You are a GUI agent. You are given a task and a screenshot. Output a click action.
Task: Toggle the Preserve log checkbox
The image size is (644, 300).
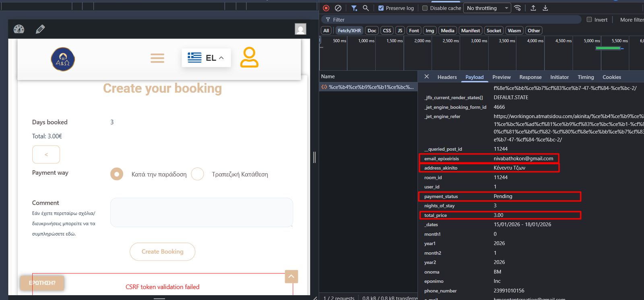click(x=381, y=8)
